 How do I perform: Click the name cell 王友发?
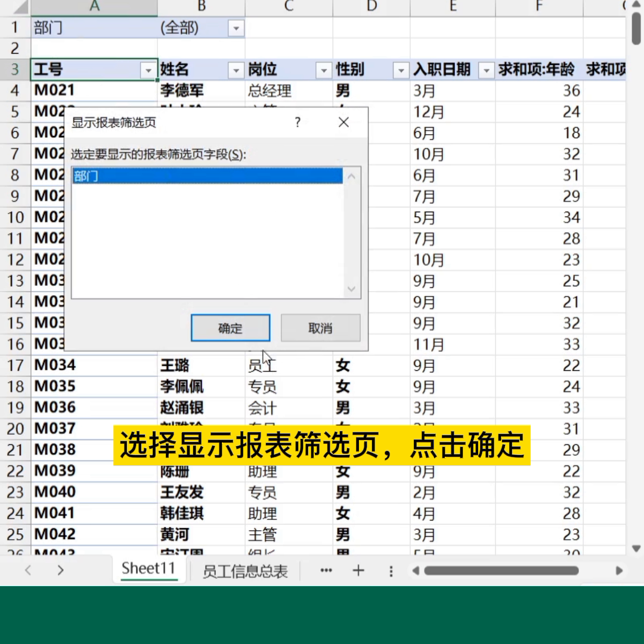(x=202, y=492)
